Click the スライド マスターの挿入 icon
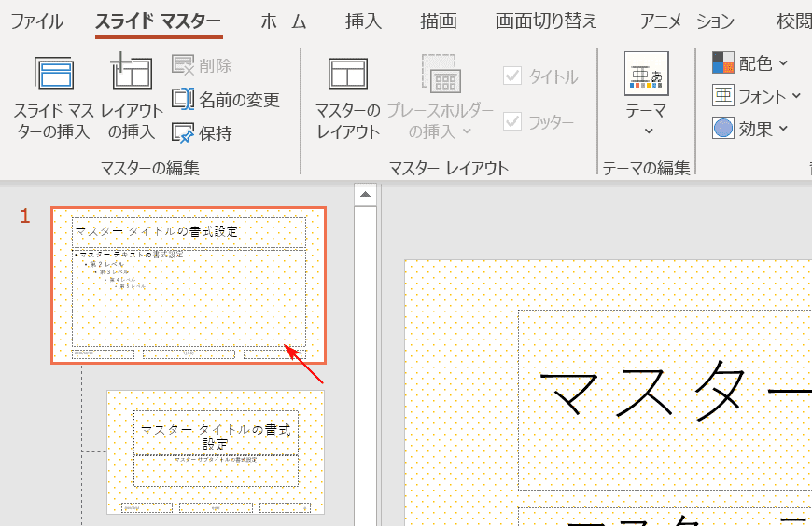Screen dimensions: 812x526 [54, 73]
